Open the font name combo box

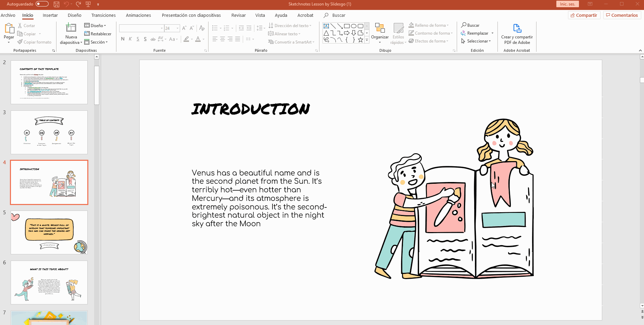(x=141, y=28)
